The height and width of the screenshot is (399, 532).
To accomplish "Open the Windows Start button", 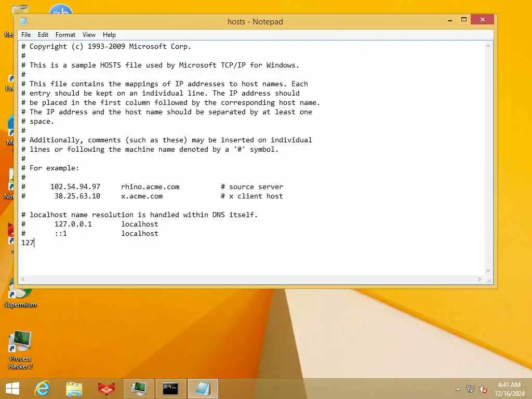I will pyautogui.click(x=12, y=389).
